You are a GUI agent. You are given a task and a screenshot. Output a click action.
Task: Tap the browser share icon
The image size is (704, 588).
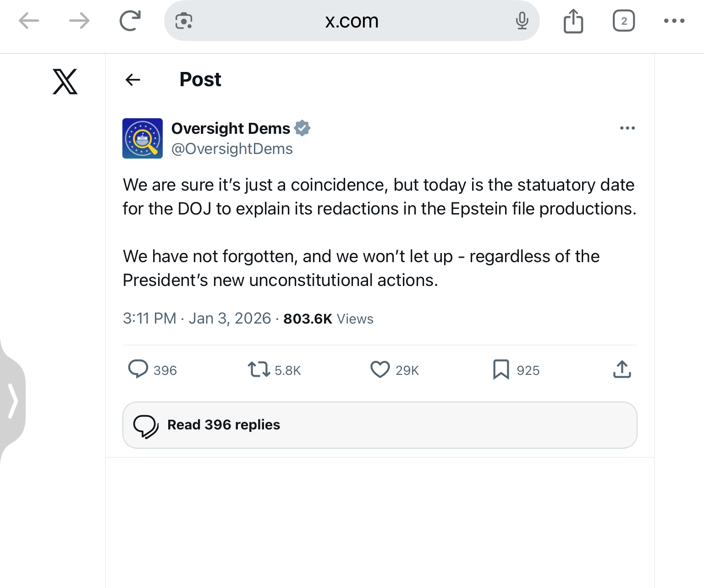(573, 21)
